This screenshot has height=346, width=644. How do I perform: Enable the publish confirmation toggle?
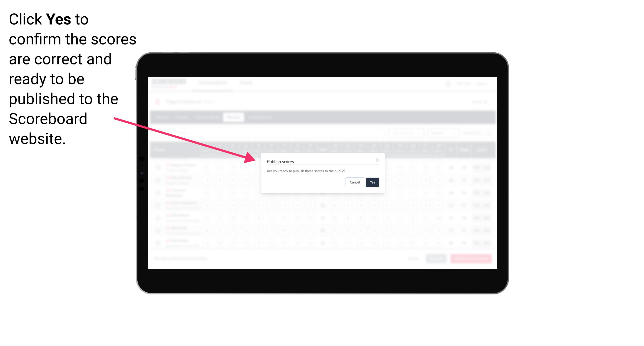(x=372, y=182)
